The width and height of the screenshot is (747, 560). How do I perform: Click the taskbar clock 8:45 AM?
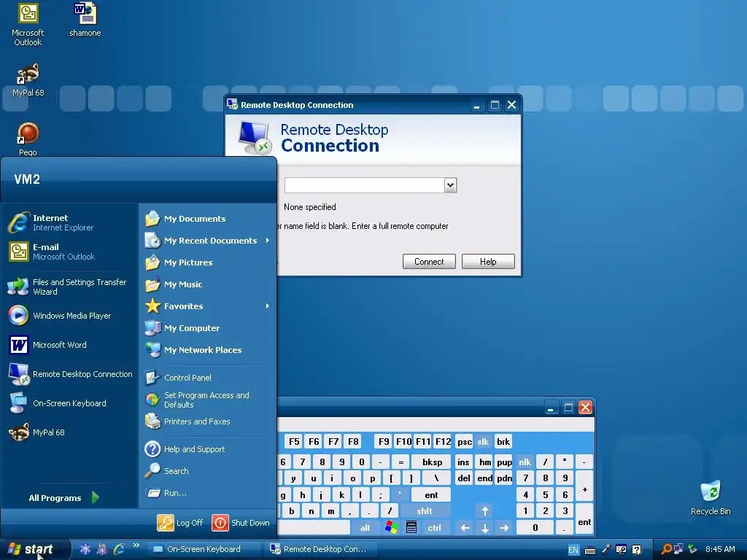click(720, 549)
